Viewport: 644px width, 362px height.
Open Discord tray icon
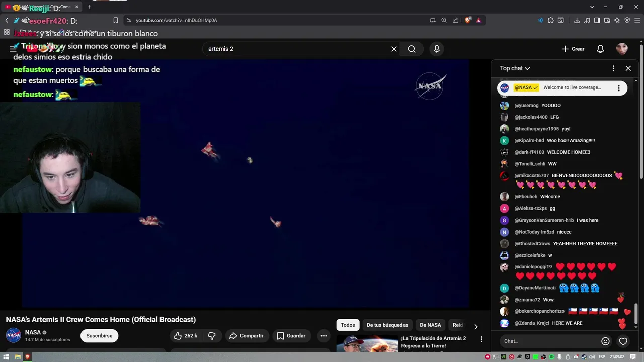click(576, 357)
